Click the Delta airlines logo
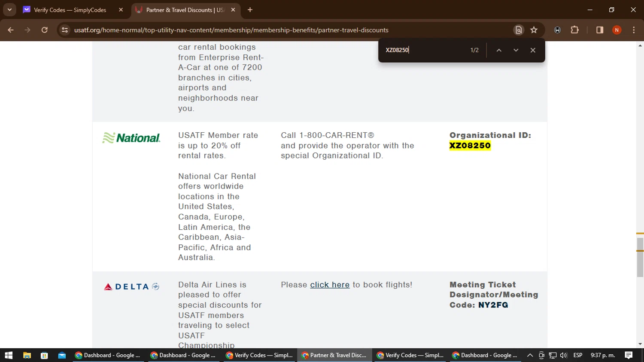 (x=131, y=286)
